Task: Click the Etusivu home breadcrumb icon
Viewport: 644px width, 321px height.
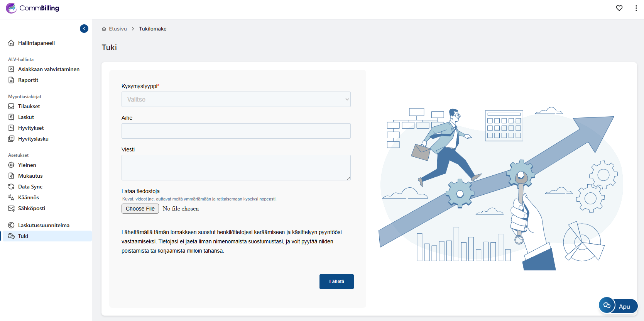Action: [x=104, y=29]
